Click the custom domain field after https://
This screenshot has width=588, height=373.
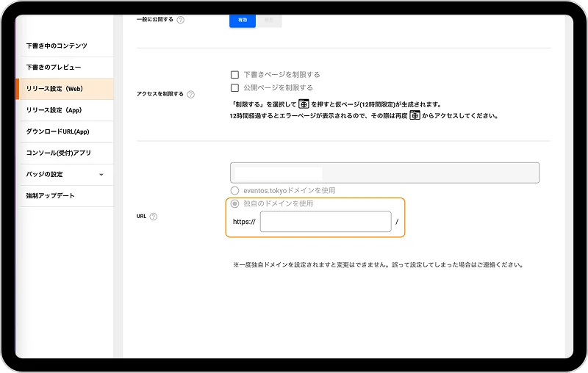point(325,222)
